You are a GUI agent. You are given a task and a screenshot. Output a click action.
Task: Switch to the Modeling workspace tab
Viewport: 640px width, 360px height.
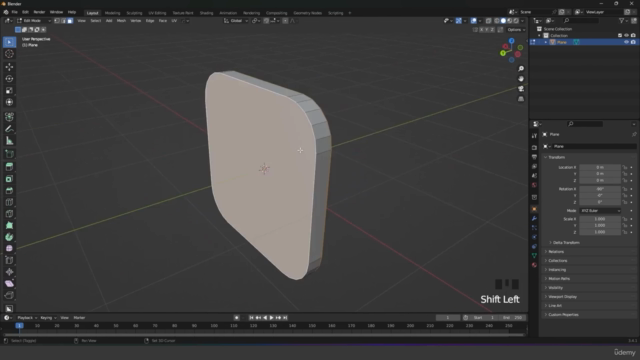coord(112,13)
